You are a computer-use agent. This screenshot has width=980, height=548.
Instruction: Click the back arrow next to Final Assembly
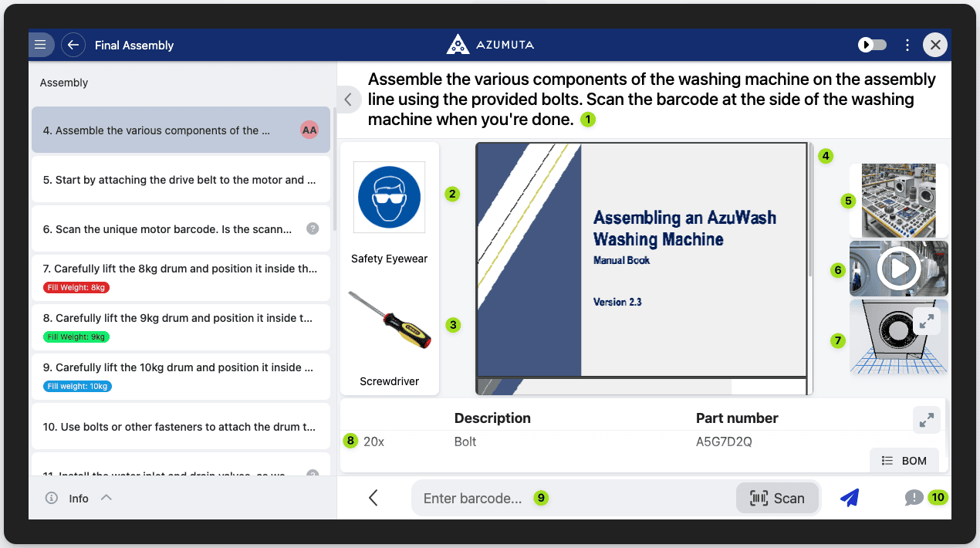click(73, 45)
